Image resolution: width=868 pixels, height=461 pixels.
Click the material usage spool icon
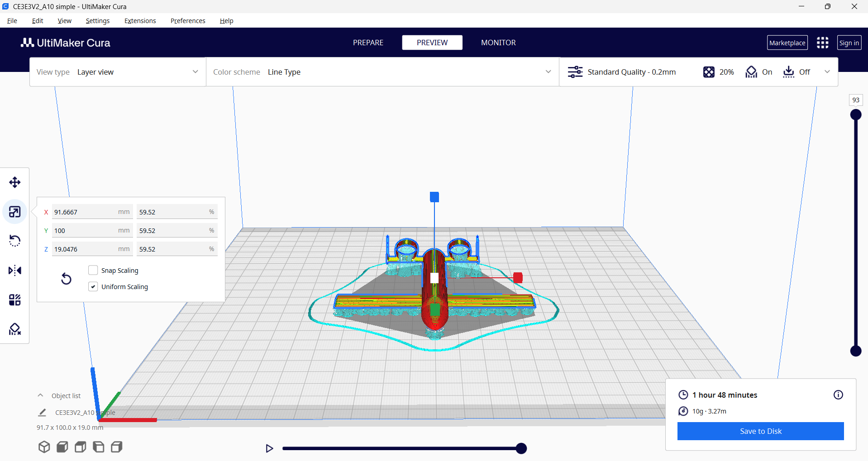point(683,411)
